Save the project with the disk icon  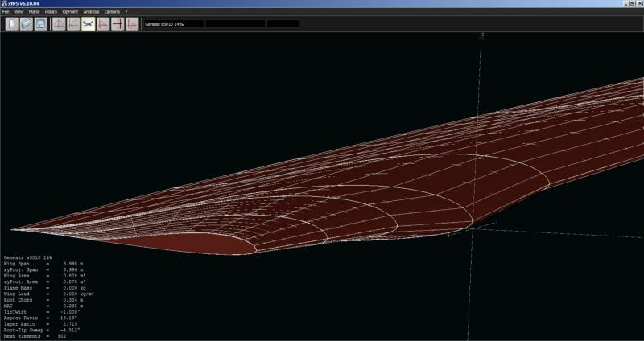click(39, 24)
